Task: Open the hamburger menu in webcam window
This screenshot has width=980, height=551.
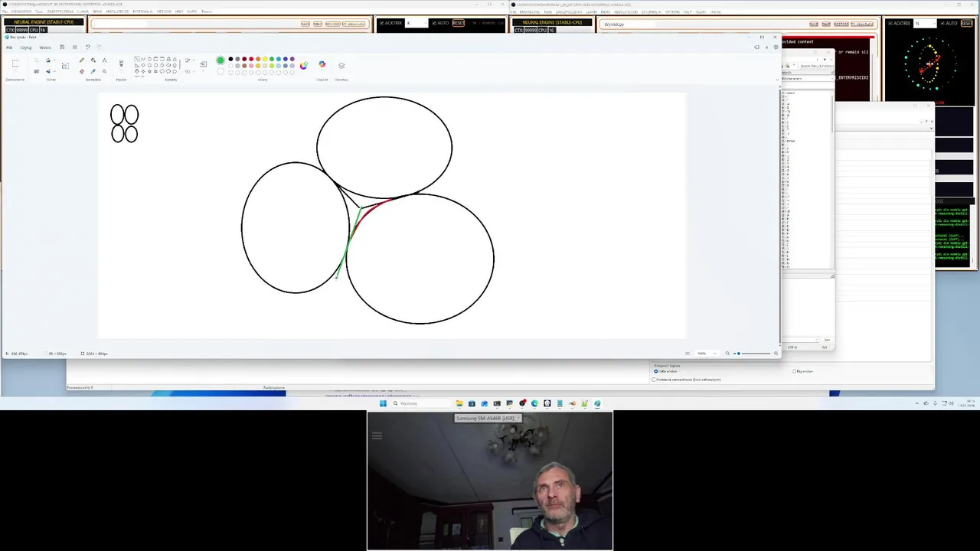Action: 377,435
